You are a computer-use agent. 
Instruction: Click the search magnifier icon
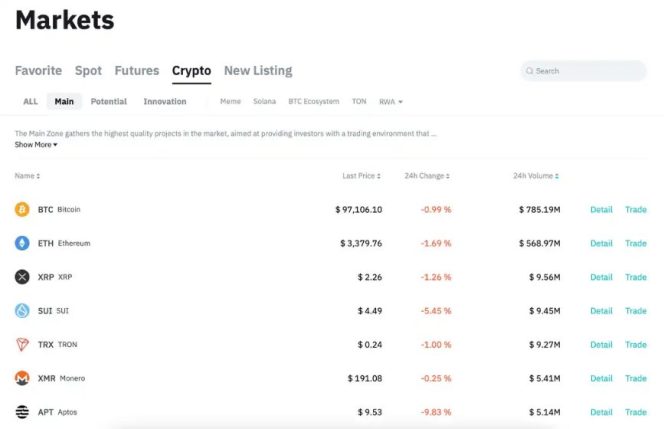tap(529, 71)
